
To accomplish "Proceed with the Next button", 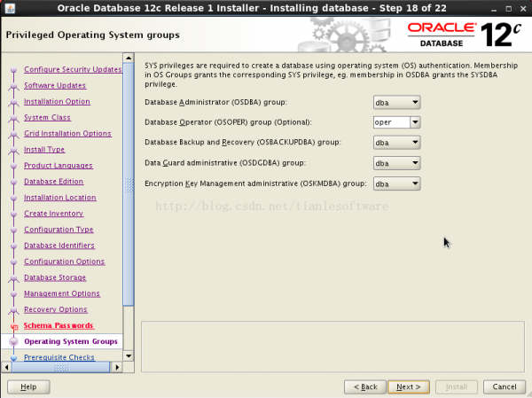I will click(x=409, y=386).
